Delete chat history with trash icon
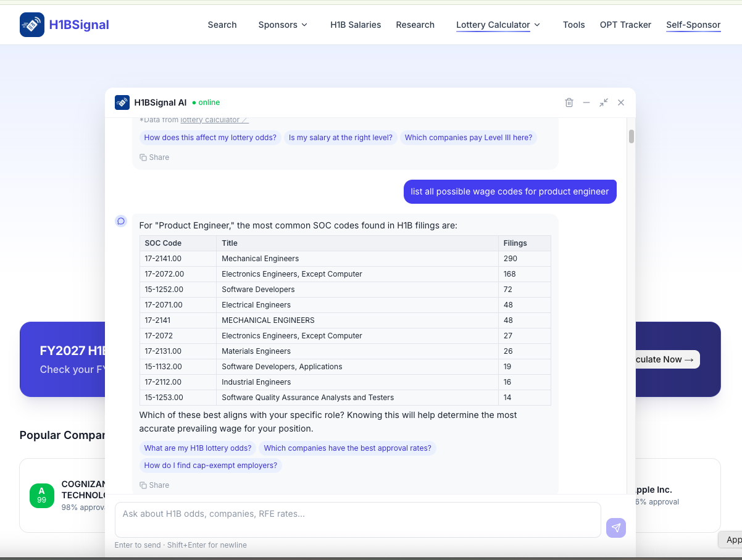The image size is (742, 560). click(x=569, y=102)
